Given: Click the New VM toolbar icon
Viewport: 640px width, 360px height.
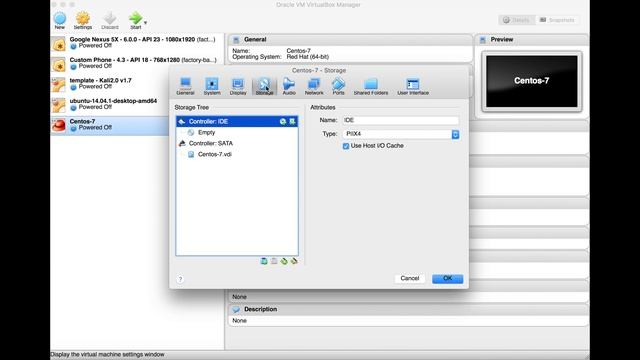Looking at the screenshot, I should click(60, 20).
